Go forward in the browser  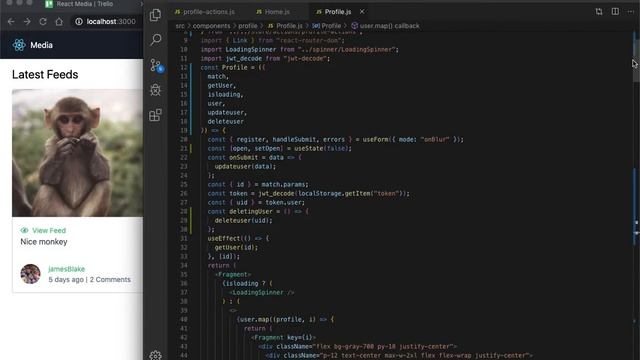[x=27, y=21]
